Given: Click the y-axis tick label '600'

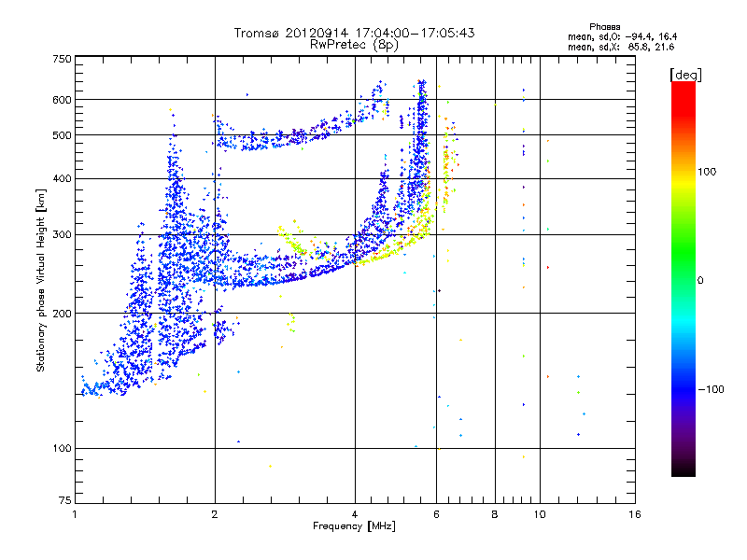Looking at the screenshot, I should coord(62,100).
